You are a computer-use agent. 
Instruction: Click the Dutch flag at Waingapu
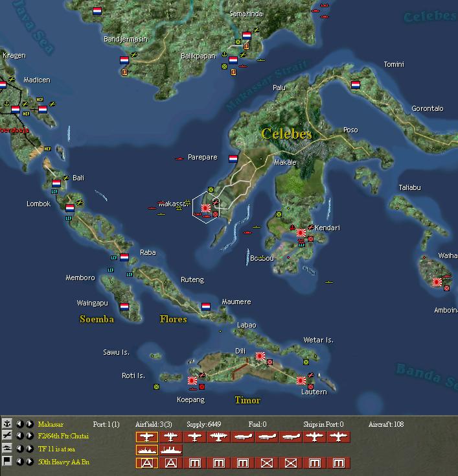click(x=124, y=307)
